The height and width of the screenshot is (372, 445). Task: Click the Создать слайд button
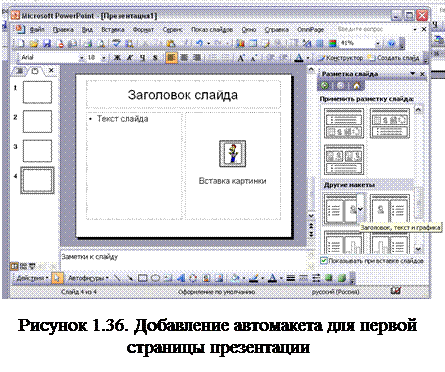(x=394, y=58)
